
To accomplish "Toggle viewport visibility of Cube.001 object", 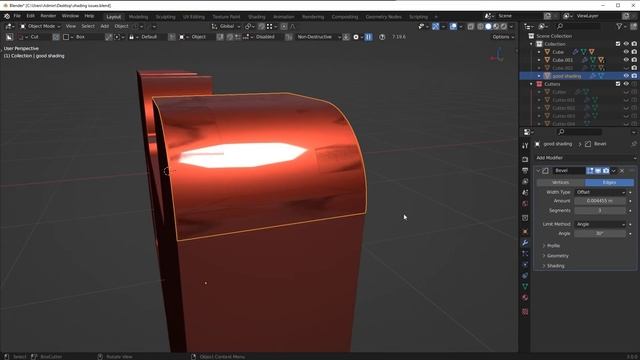I will tap(626, 60).
